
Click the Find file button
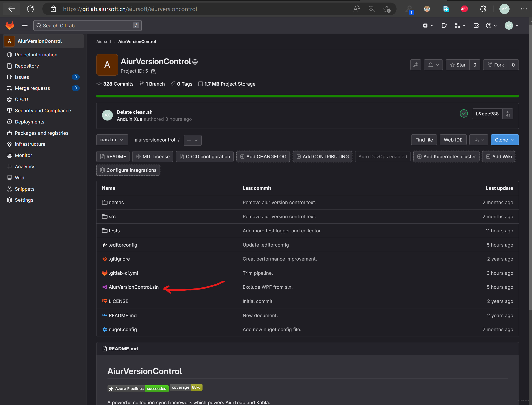(424, 140)
